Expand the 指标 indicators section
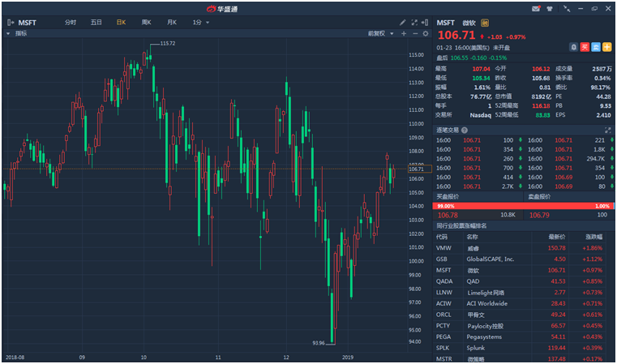This screenshot has width=617, height=364. tap(17, 33)
